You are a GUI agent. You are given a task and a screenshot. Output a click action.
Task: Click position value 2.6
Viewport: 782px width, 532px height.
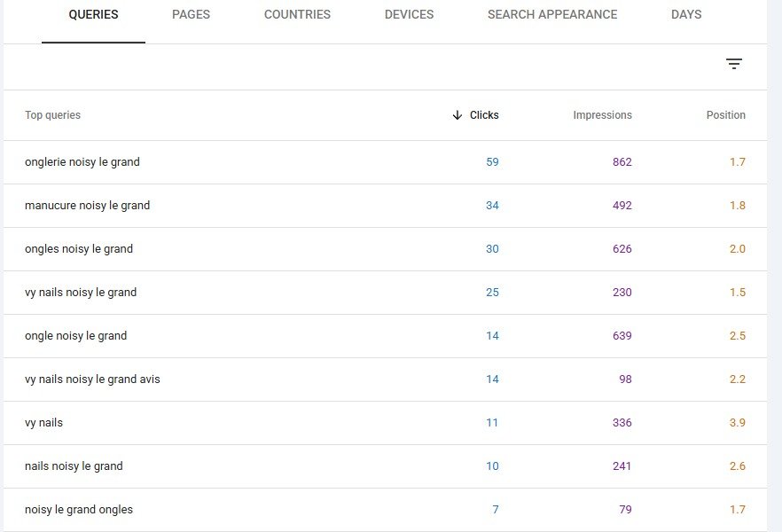click(x=737, y=466)
